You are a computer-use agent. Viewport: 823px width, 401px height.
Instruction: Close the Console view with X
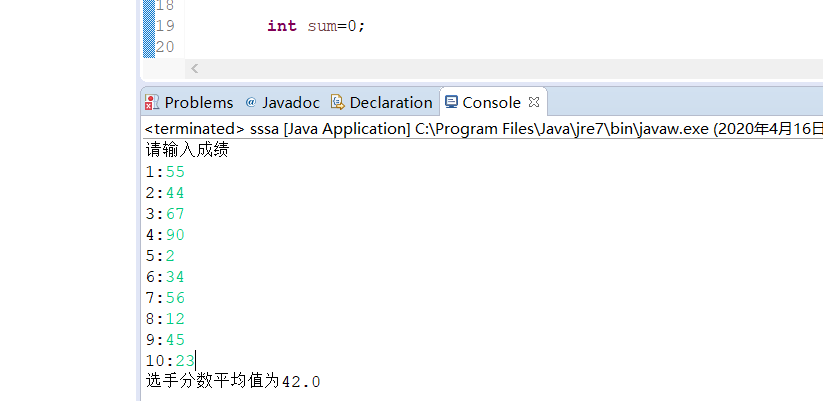534,102
